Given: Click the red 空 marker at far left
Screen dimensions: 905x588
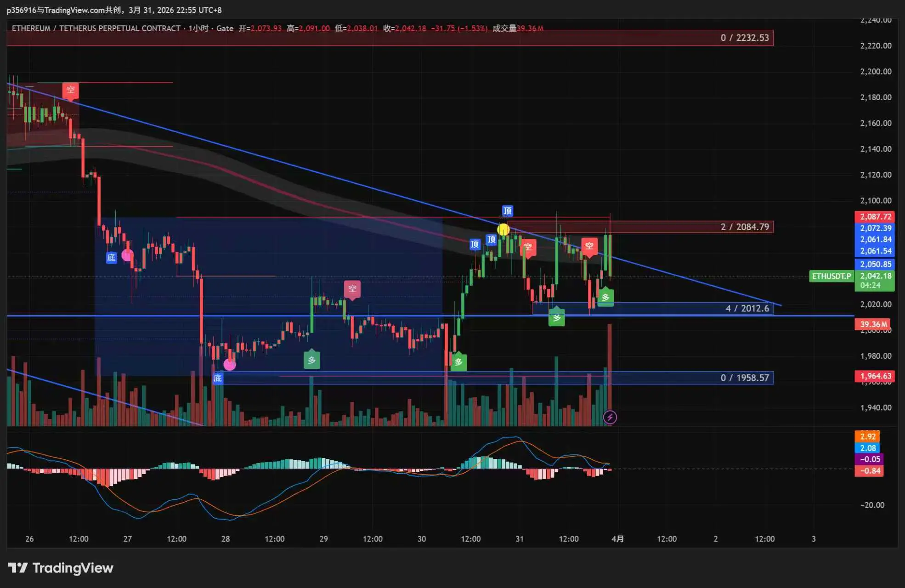Looking at the screenshot, I should 70,90.
